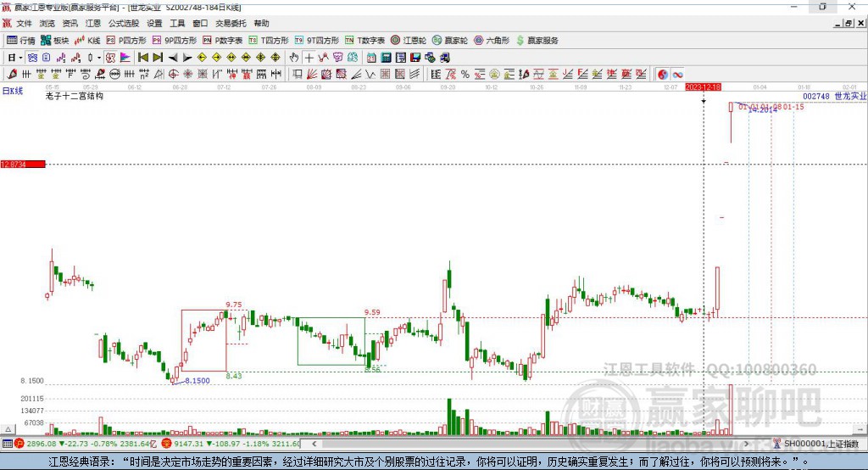Open the 帮助 menu
The image size is (868, 470).
click(261, 23)
